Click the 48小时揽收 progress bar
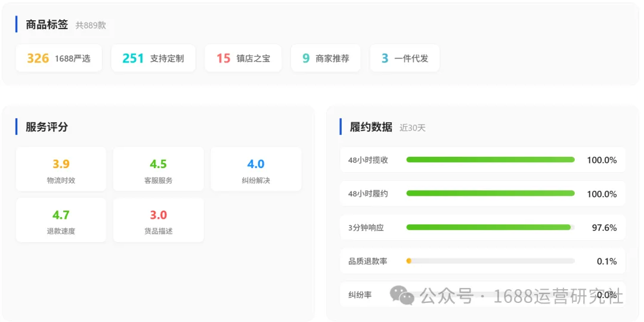This screenshot has height=322, width=644. 490,160
